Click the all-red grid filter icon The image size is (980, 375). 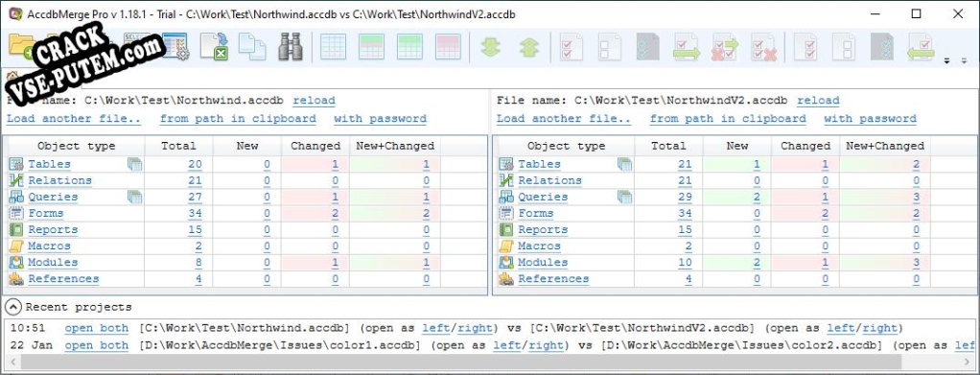(448, 47)
